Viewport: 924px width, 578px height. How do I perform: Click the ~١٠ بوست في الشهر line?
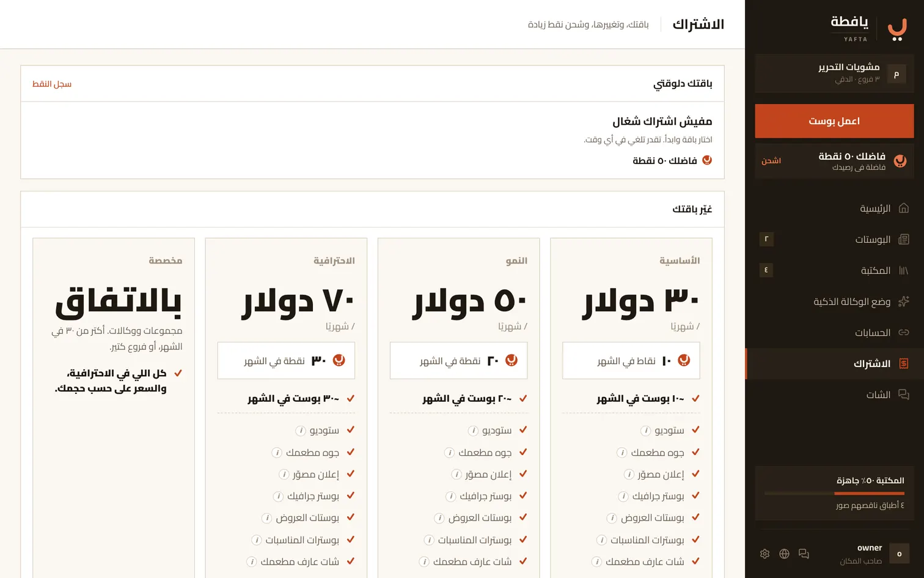pos(640,399)
